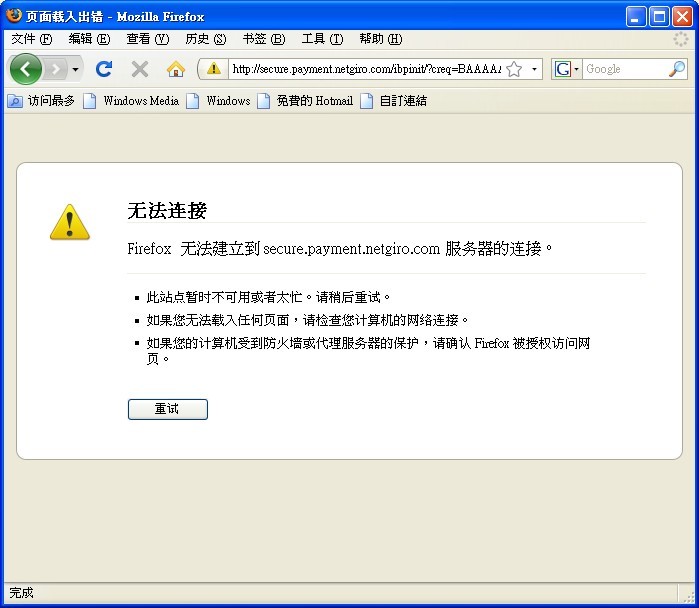Click the 重试 retry button
This screenshot has height=608, width=699.
[x=168, y=409]
